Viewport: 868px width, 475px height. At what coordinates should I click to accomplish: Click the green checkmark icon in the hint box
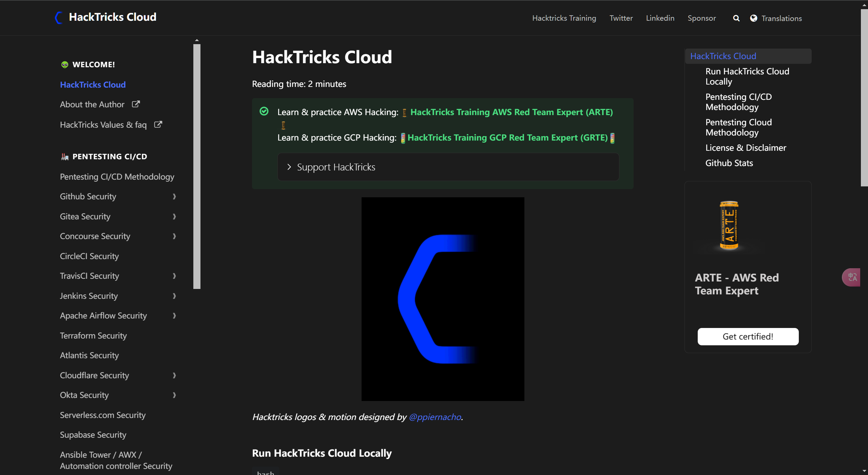tap(264, 111)
